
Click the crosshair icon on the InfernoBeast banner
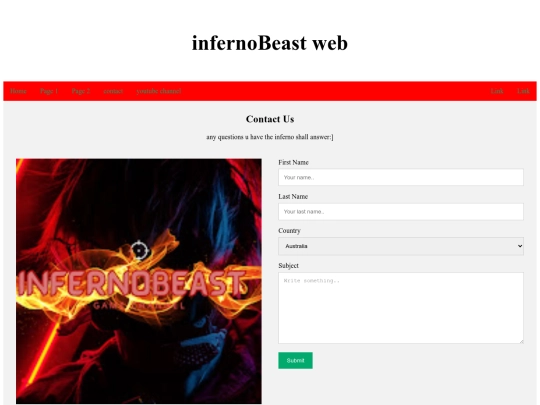coord(139,250)
